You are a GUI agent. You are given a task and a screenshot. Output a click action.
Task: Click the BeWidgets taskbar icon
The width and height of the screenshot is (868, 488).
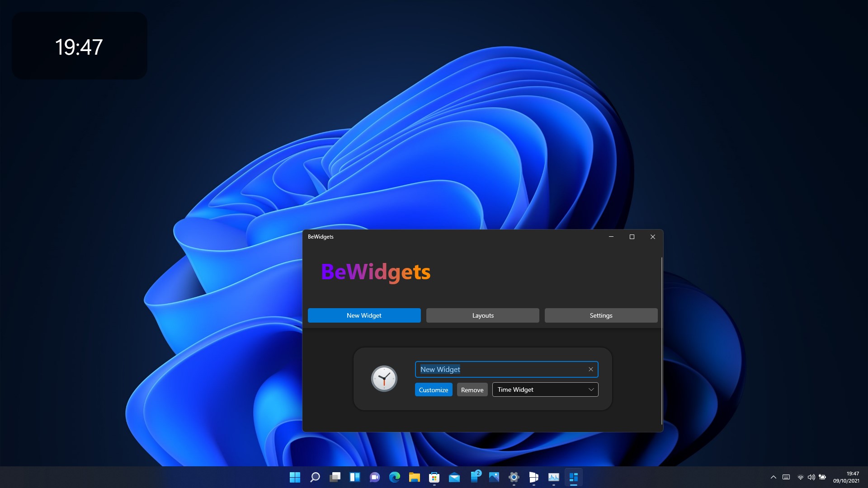(x=574, y=477)
